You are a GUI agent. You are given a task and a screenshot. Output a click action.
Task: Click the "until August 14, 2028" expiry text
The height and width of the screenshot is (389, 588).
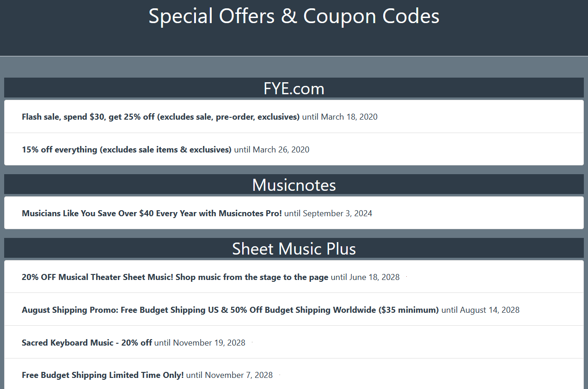[480, 310]
